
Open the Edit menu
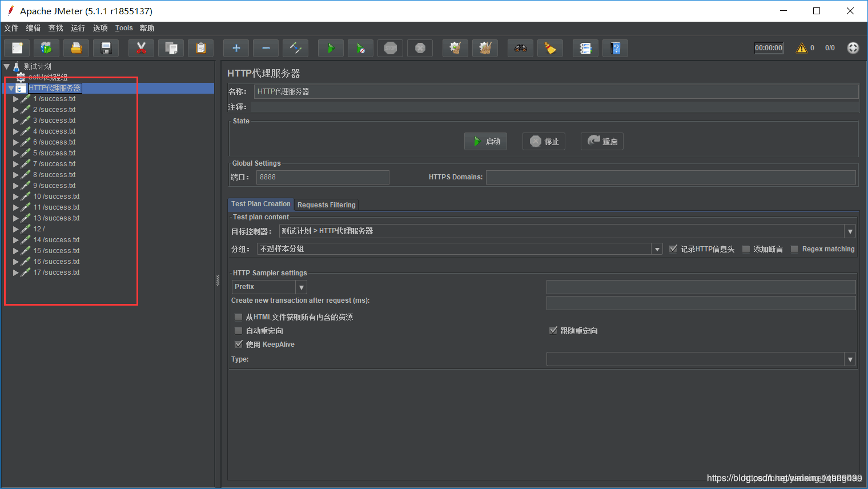(33, 28)
